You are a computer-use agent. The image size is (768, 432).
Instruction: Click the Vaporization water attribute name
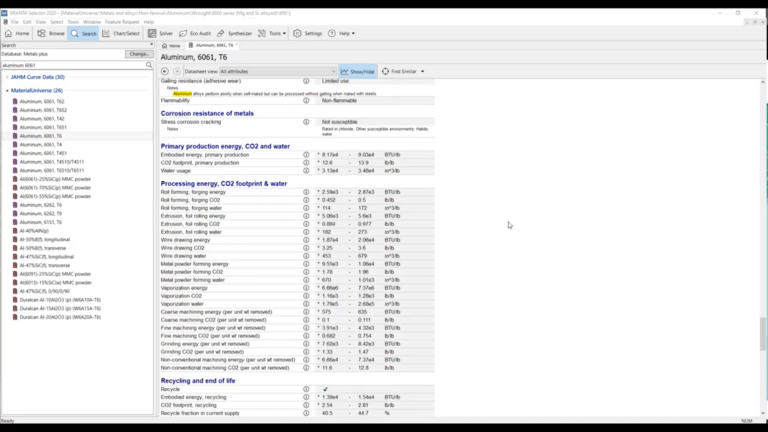point(182,304)
